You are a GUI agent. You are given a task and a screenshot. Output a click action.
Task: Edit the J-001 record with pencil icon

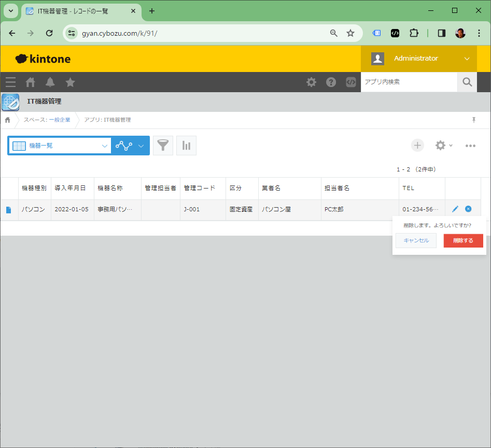(455, 209)
